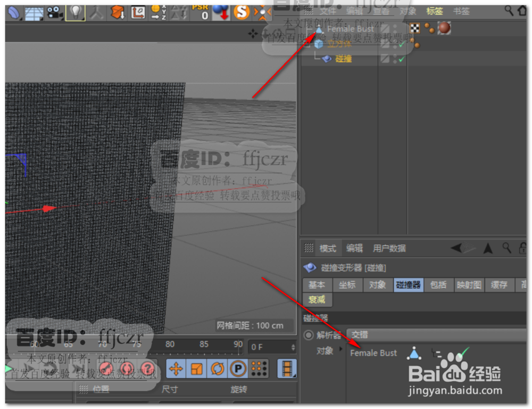Open the 标签 menu in Object Manager
532x409 pixels.
[435, 11]
